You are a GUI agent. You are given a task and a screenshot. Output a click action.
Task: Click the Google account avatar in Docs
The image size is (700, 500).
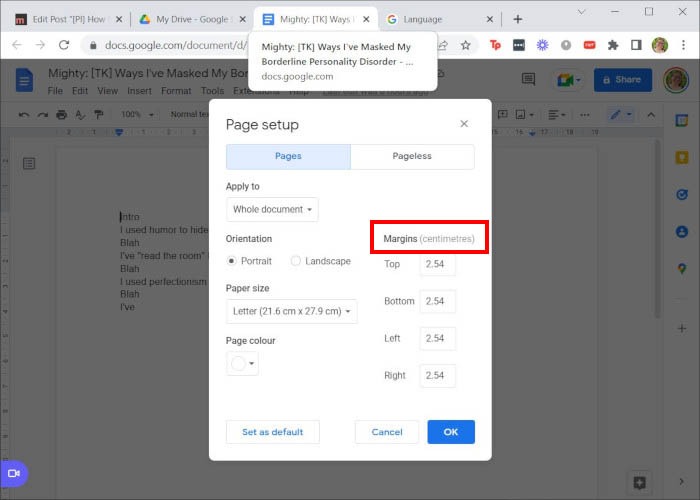[x=676, y=80]
